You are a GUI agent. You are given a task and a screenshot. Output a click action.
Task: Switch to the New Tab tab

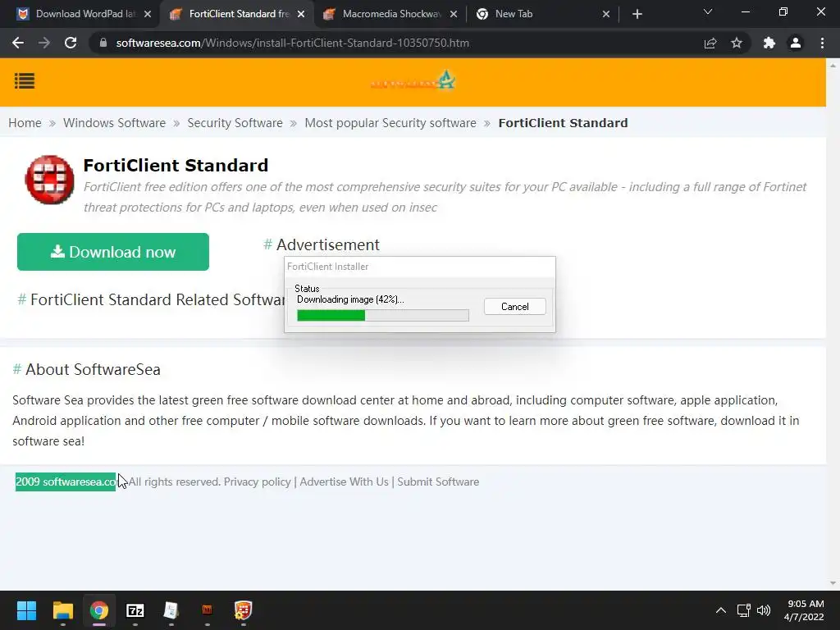pyautogui.click(x=541, y=14)
